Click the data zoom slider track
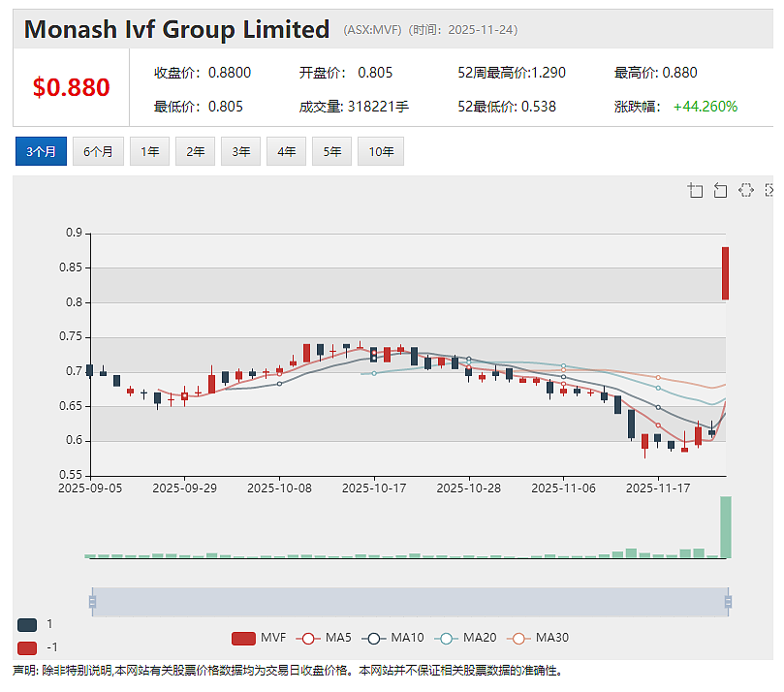 click(410, 602)
